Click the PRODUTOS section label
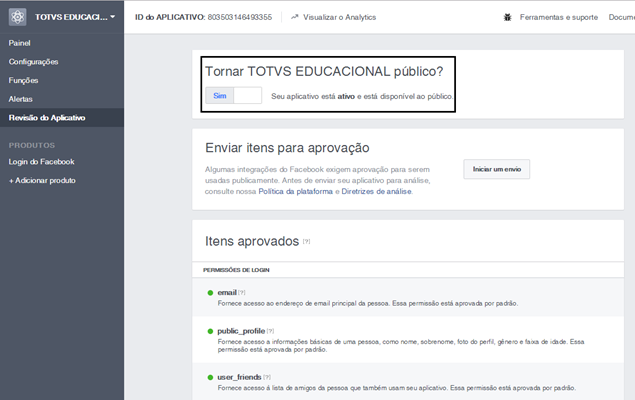This screenshot has height=400, width=635. [x=32, y=145]
